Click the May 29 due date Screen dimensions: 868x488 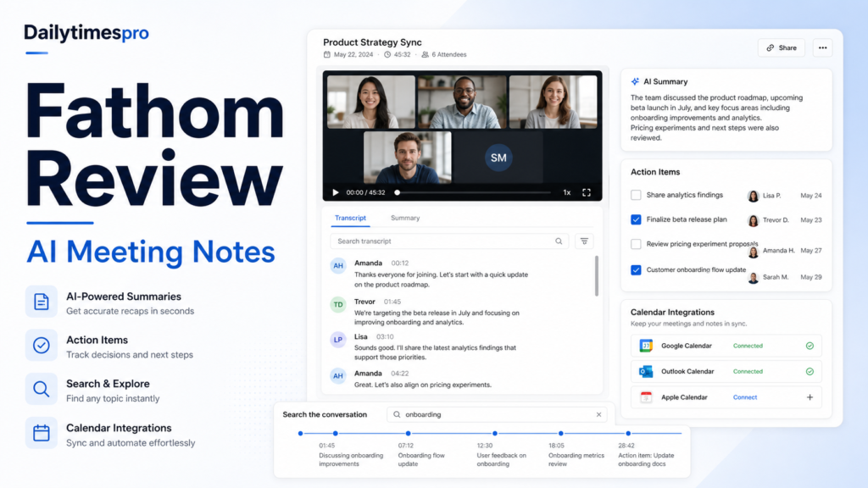tap(811, 277)
